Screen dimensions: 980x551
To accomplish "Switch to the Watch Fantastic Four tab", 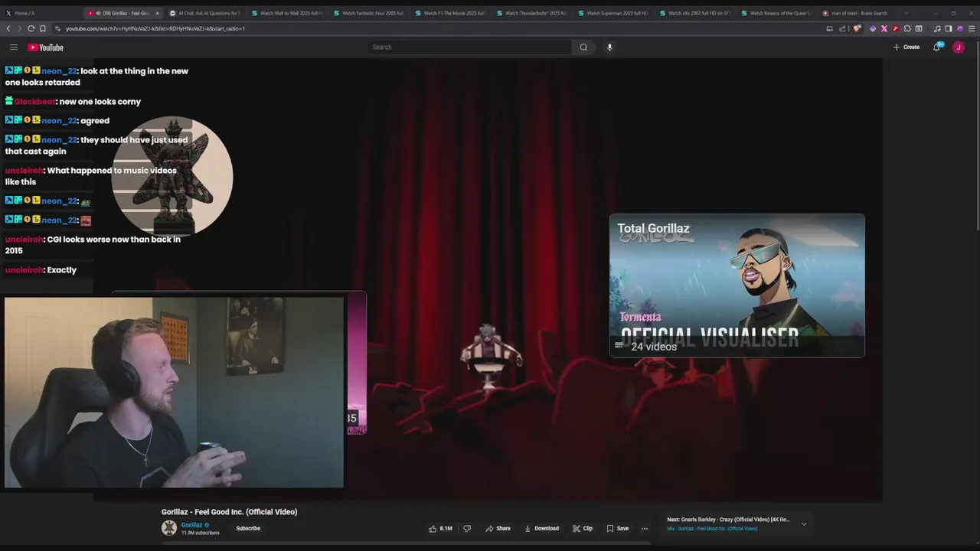I will tap(367, 13).
